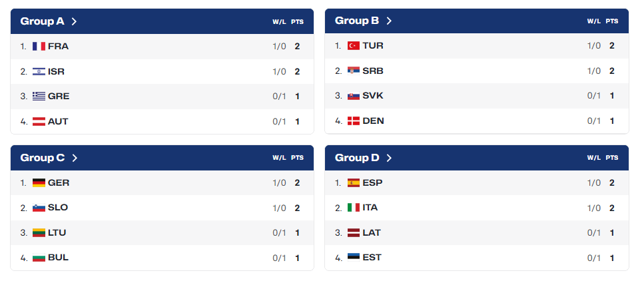Open Group D chevron arrow
Viewport: 644px width, 283px height.
pyautogui.click(x=389, y=158)
